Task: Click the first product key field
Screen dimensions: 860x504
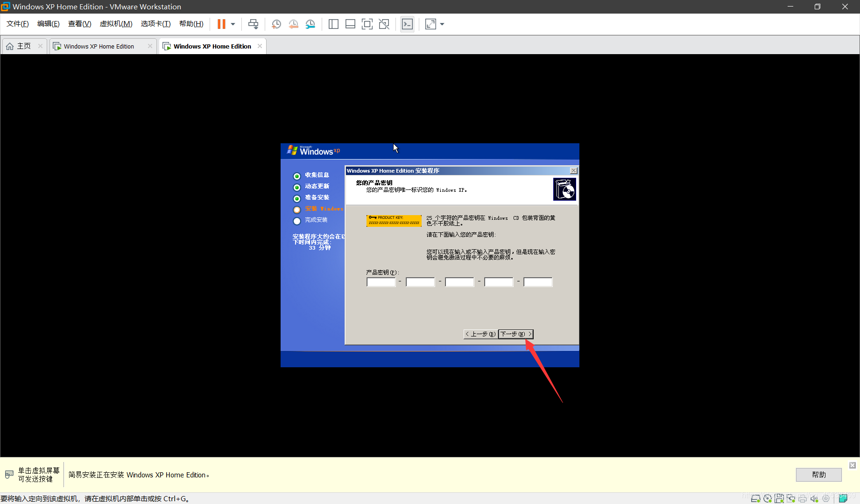Action: tap(381, 282)
